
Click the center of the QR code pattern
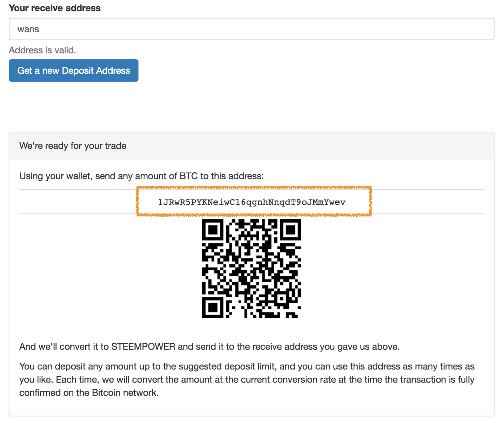pyautogui.click(x=251, y=269)
